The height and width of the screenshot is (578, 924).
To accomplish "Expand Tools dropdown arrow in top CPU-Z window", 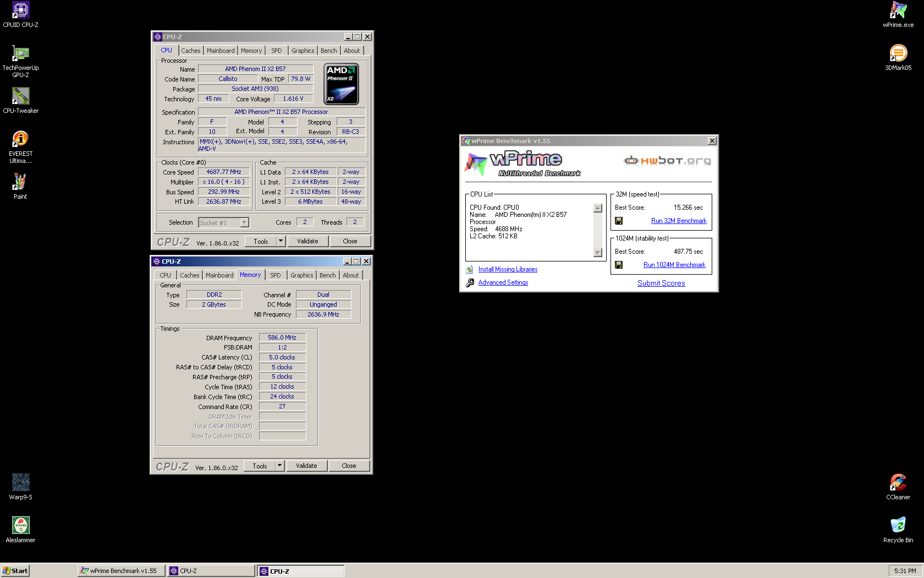I will [280, 241].
